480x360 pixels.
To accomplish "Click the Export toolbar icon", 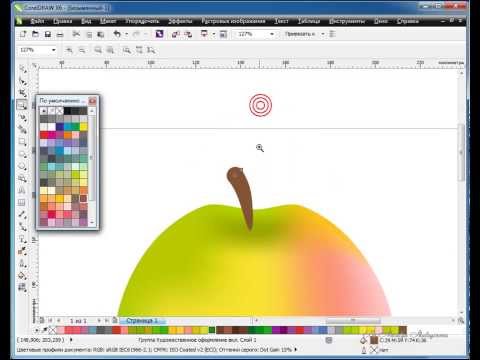I will pyautogui.click(x=188, y=34).
